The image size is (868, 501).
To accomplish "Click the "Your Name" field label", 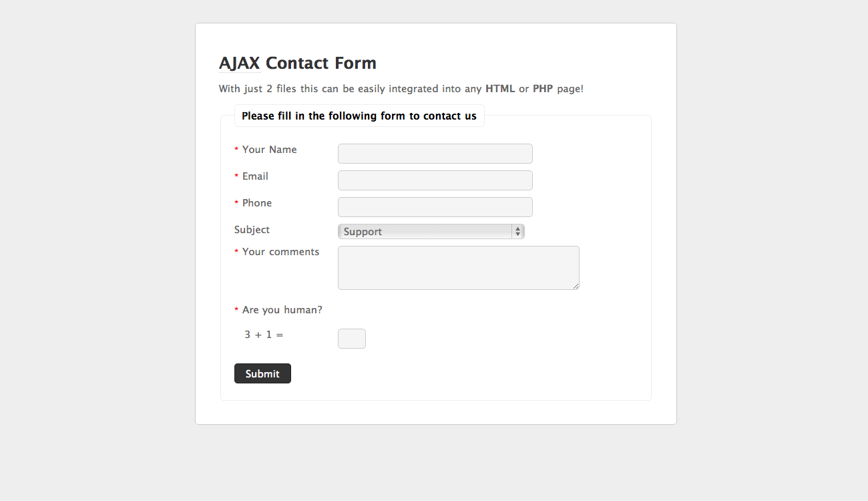I will (x=269, y=150).
